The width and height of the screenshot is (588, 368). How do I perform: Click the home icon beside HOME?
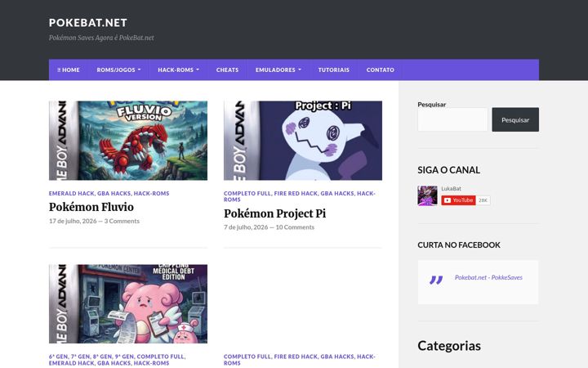coord(59,70)
